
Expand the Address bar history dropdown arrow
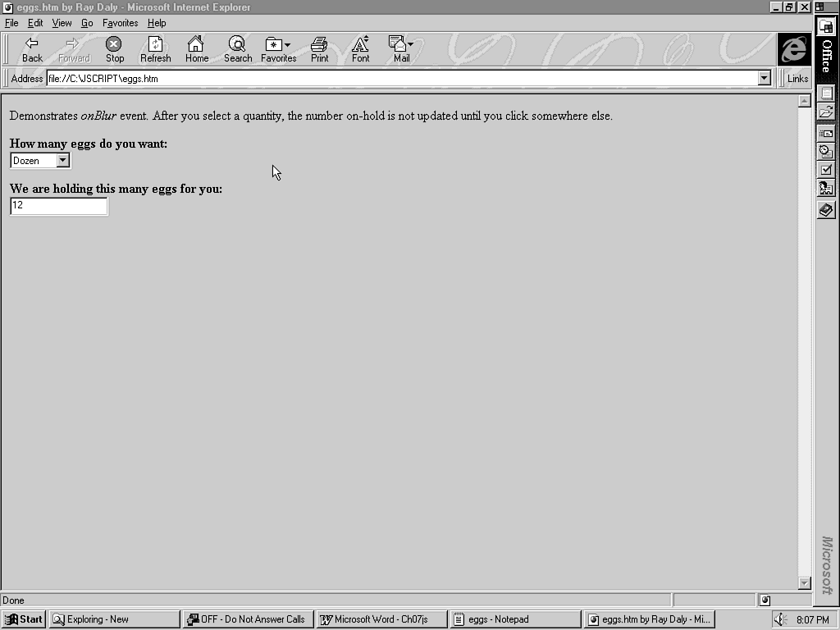pos(764,78)
